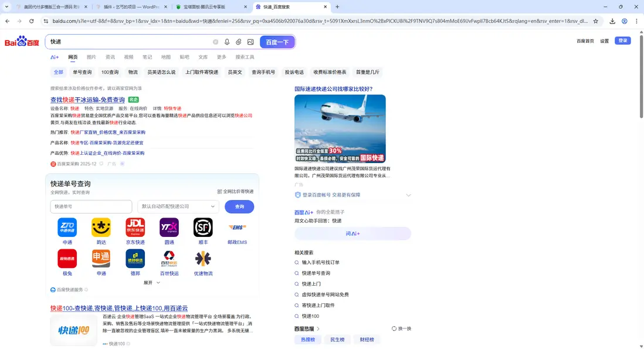Click the microphone voice search icon
This screenshot has height=349, width=644.
pyautogui.click(x=227, y=42)
